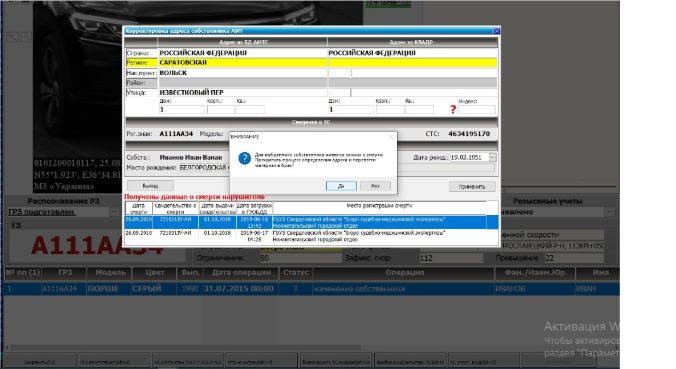Expand the dropdown under Розыскные учеты

pyautogui.click(x=610, y=212)
